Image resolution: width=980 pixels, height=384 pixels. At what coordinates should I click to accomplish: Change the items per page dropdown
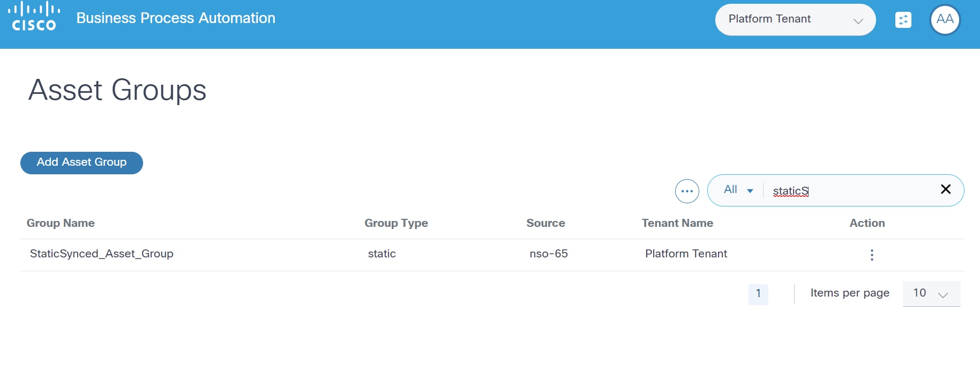931,293
